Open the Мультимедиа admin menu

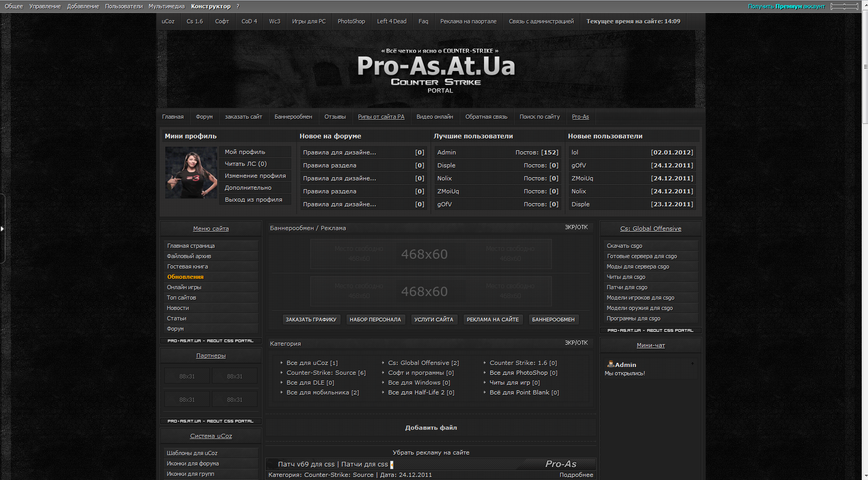point(166,6)
